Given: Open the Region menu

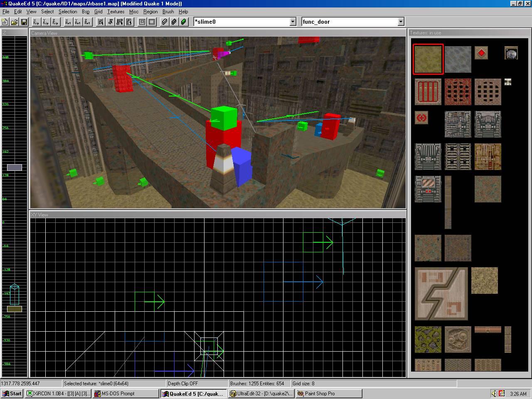Looking at the screenshot, I should coord(150,12).
